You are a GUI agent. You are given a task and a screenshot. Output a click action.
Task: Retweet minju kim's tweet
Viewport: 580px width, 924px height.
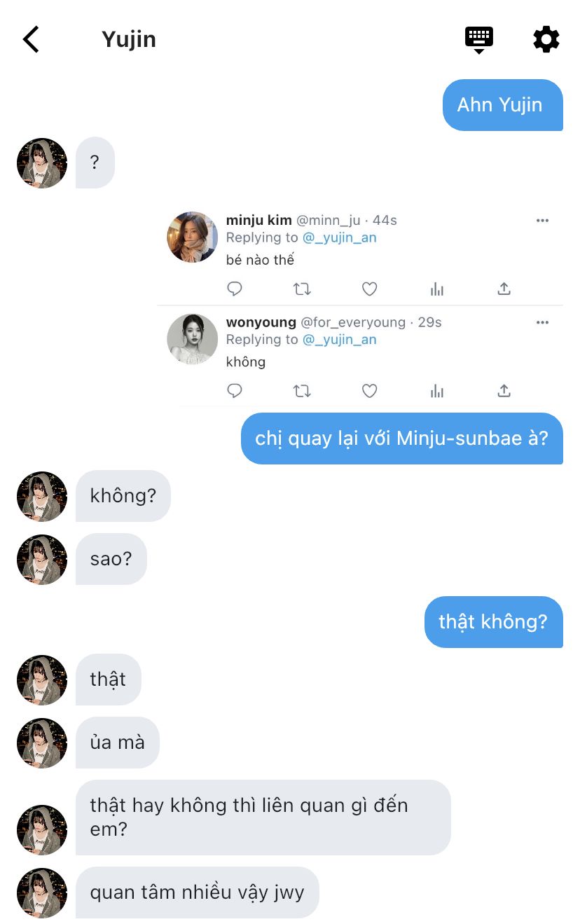click(x=302, y=289)
